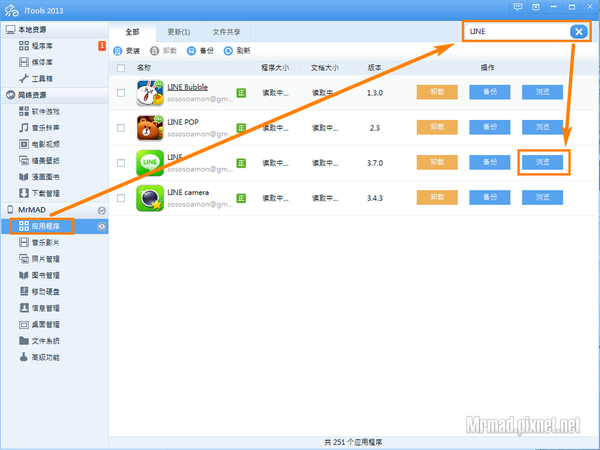Click the 刷新 refresh toolbar icon

point(228,51)
